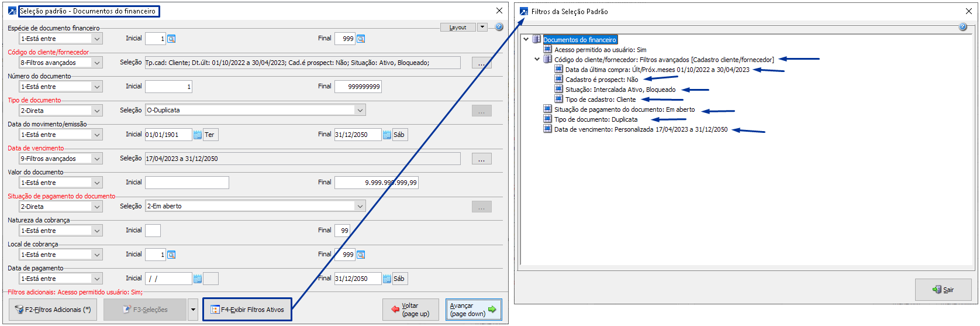Open Tipo de documento condition dropdown
Image resolution: width=980 pixels, height=326 pixels.
(97, 111)
